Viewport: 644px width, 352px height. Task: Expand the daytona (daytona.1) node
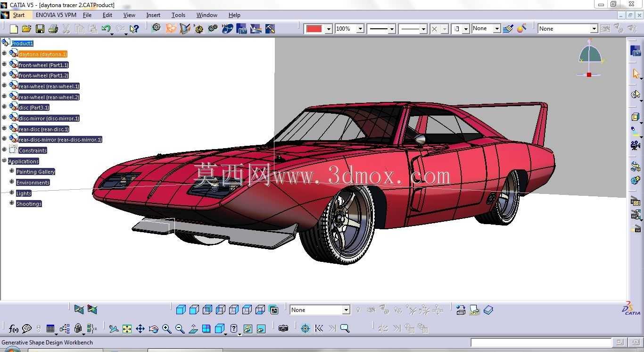4,53
